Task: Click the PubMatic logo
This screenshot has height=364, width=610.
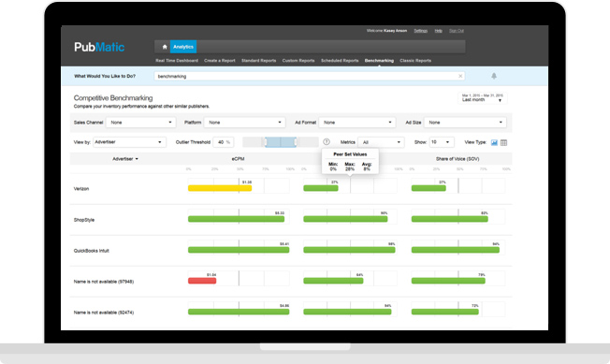Action: click(99, 47)
